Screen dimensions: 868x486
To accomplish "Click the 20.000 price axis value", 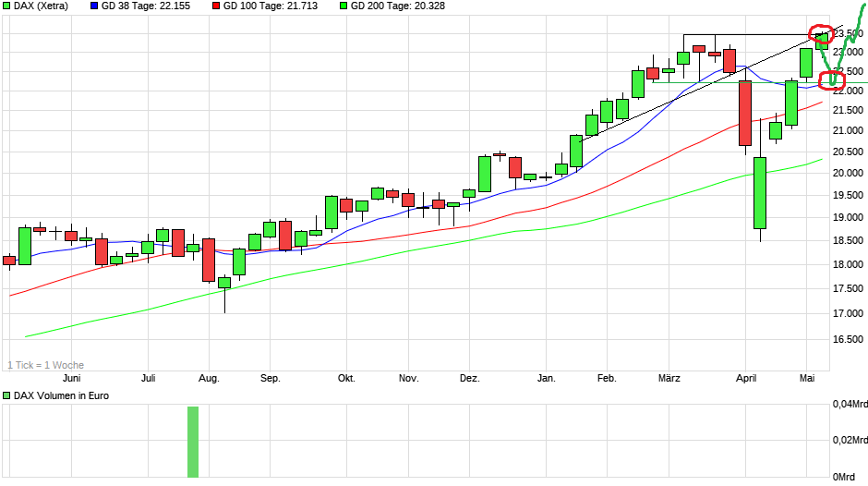I will coord(848,173).
